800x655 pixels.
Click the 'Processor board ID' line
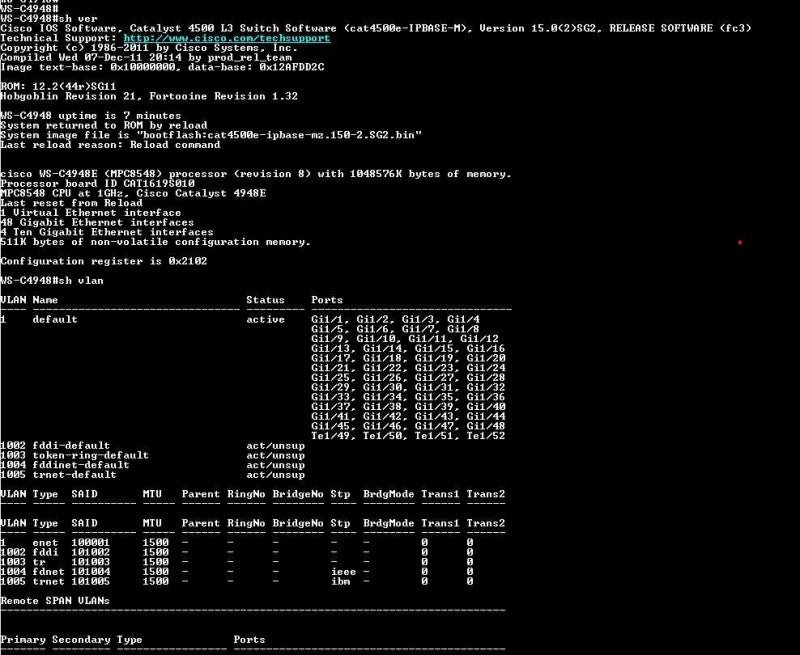(97, 184)
